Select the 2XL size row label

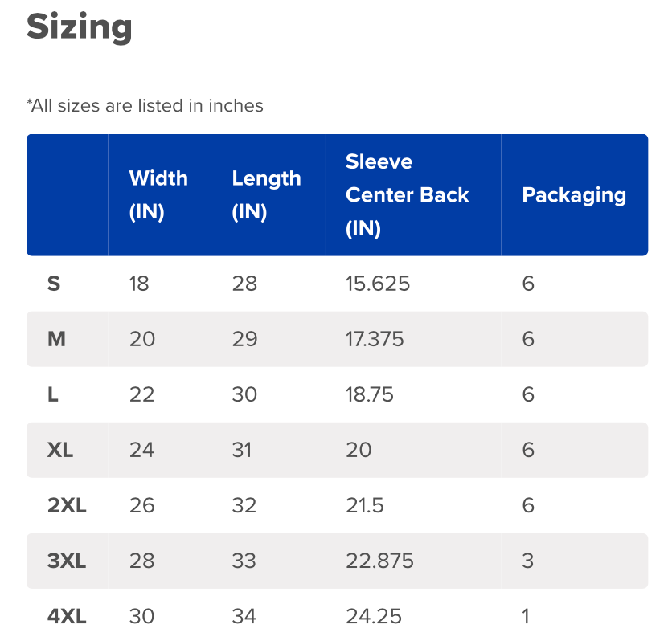[x=67, y=505]
